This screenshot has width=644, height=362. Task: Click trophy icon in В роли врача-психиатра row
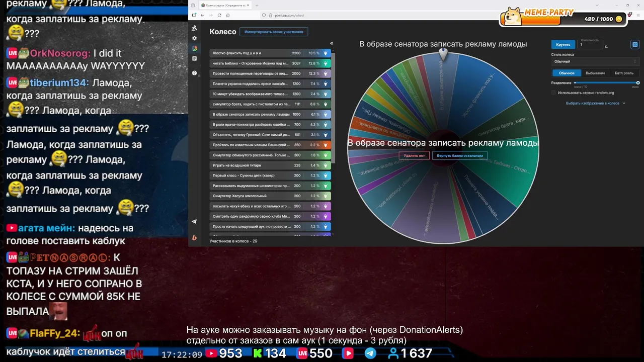click(326, 124)
